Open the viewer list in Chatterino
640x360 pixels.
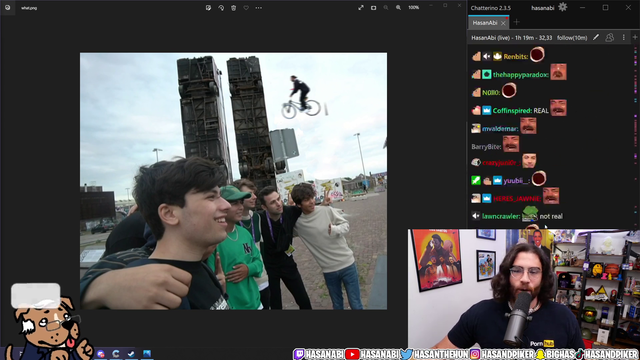(609, 38)
